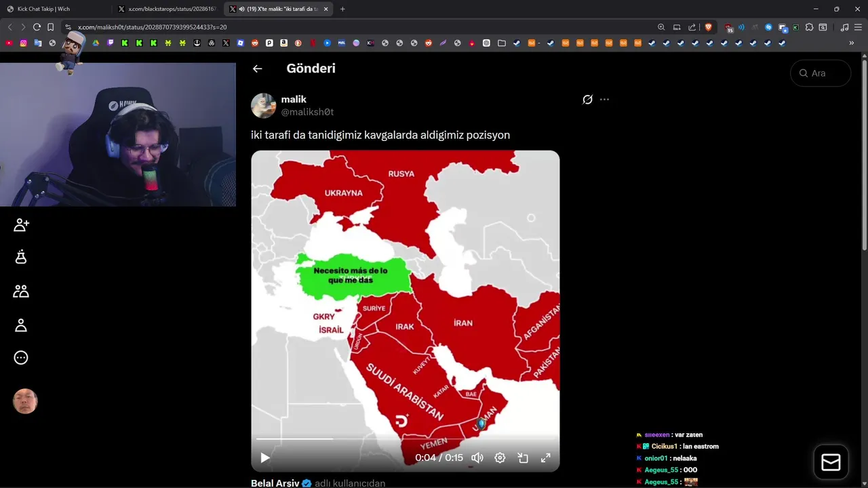Play the video with the play button
The width and height of the screenshot is (868, 488).
(265, 458)
